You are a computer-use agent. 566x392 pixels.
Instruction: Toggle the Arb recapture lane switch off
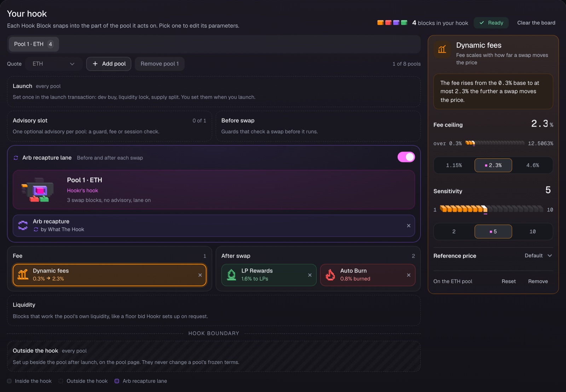[406, 157]
